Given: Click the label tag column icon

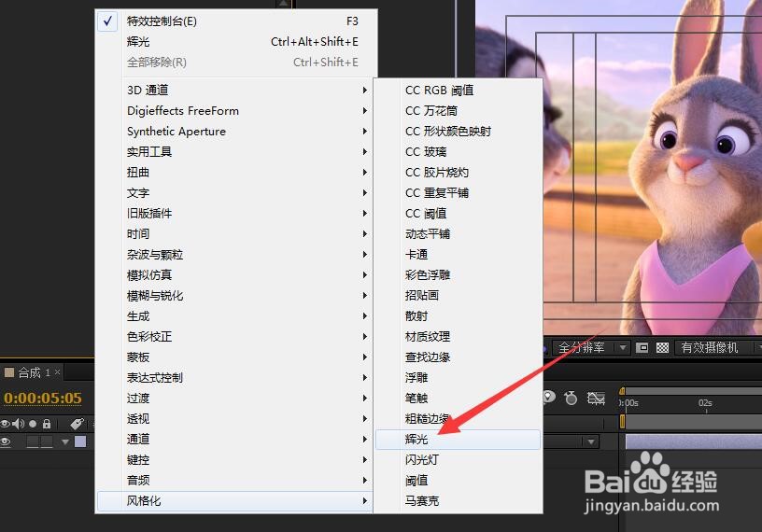Looking at the screenshot, I should point(77,424).
